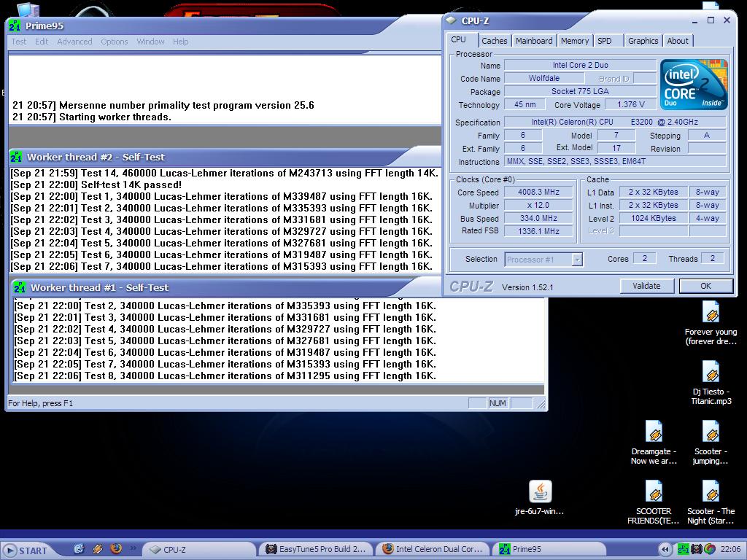This screenshot has width=747, height=560.
Task: Open the Scooter - jumping desktop file
Action: (x=711, y=443)
